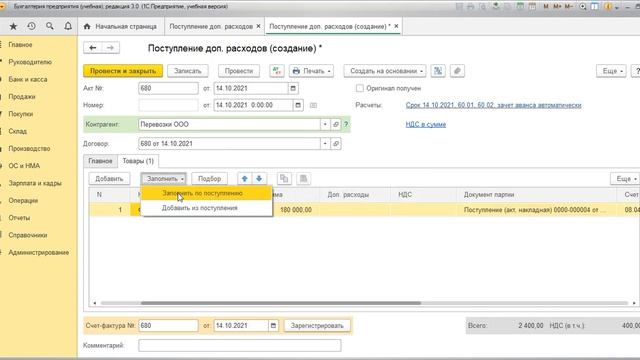Click the small icon after Номер date

click(313, 105)
